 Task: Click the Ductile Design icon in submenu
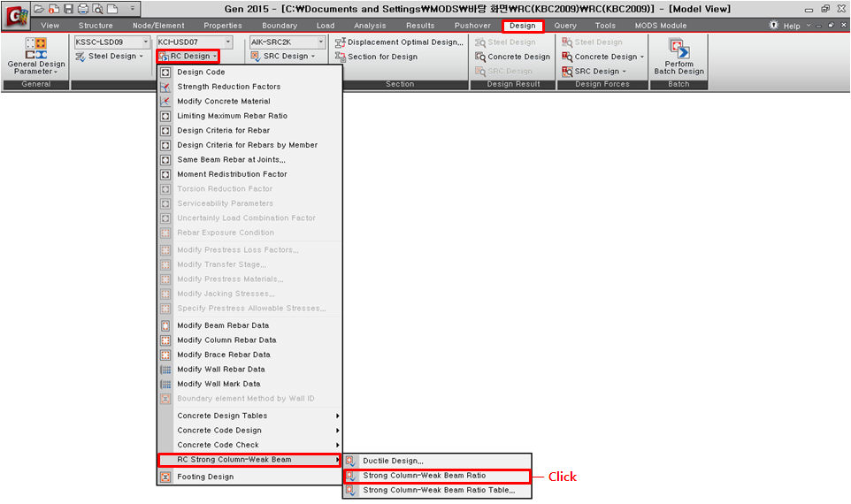tap(351, 462)
